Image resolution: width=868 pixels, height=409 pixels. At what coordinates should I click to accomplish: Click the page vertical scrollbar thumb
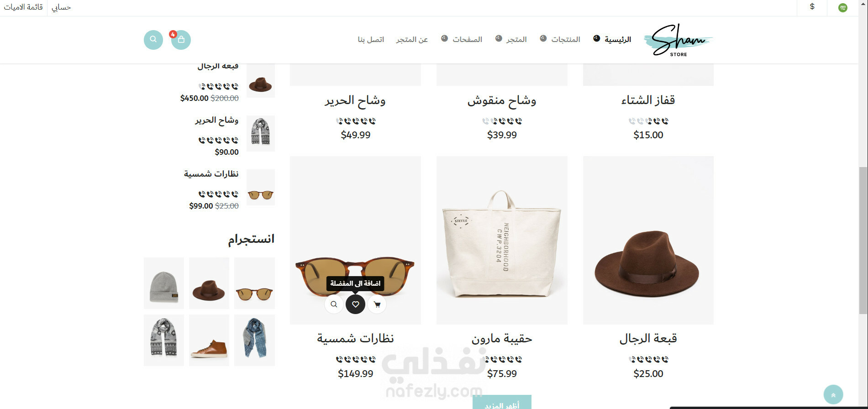863,241
